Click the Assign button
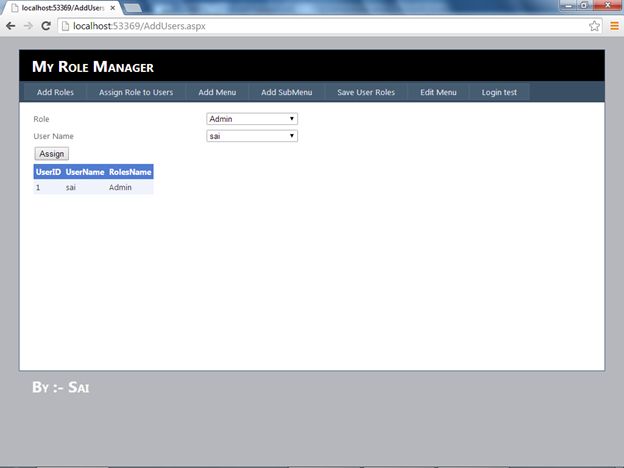Screen dimensions: 624x468 (52, 154)
